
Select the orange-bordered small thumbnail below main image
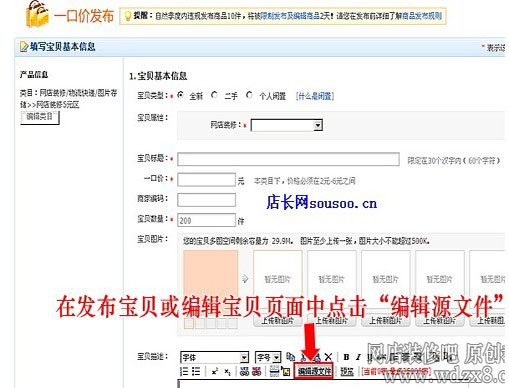point(189,323)
